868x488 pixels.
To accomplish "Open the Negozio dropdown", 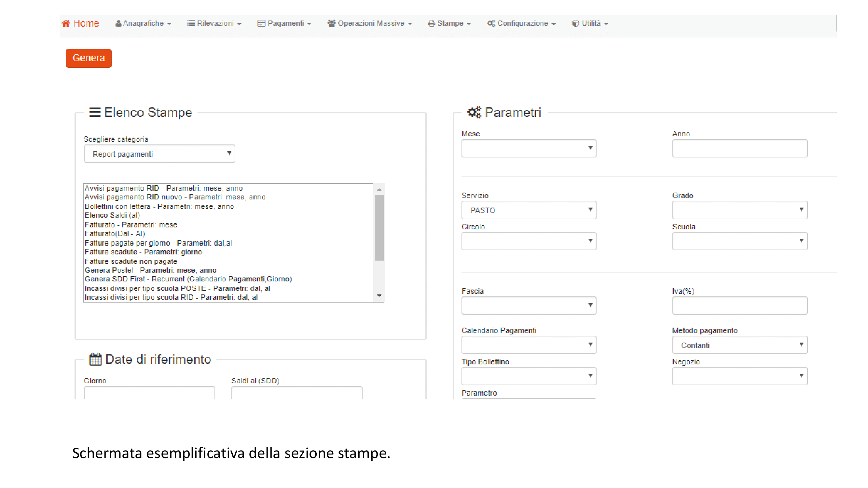I will point(740,376).
